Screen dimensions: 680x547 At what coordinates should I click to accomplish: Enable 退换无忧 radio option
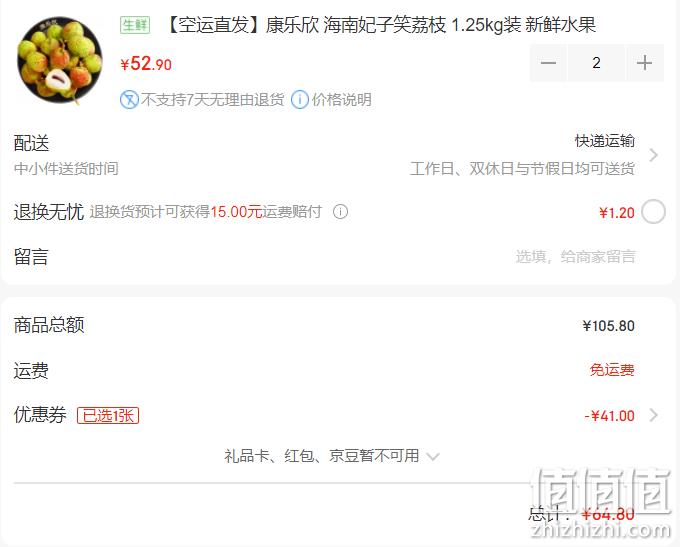pos(654,212)
